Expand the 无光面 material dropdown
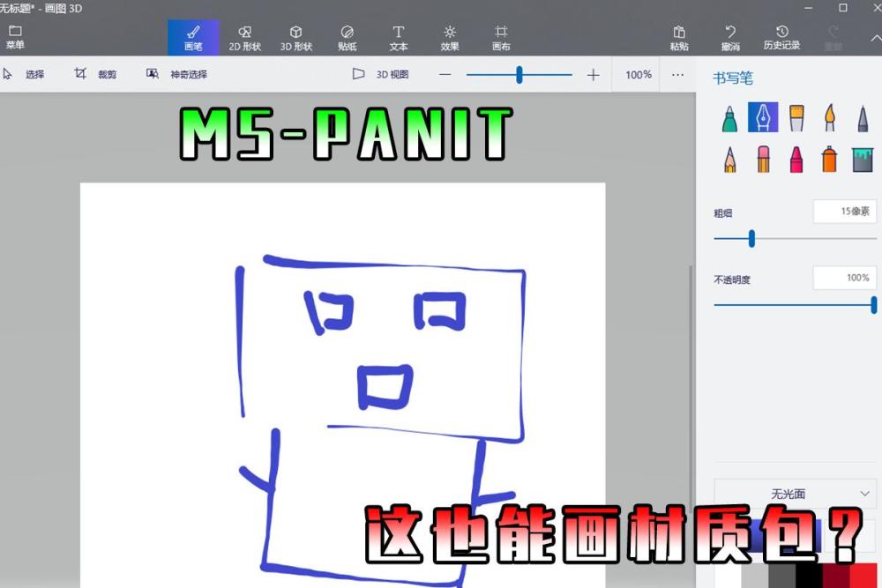882x588 pixels. click(795, 494)
